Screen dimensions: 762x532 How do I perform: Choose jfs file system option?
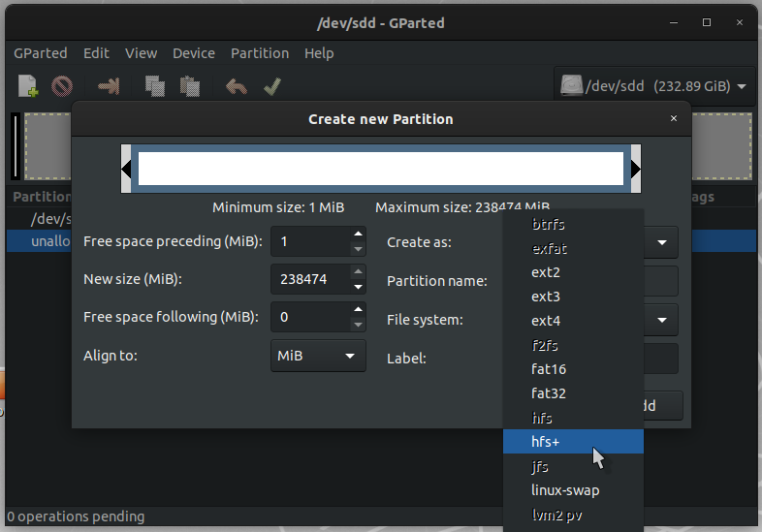pyautogui.click(x=574, y=466)
